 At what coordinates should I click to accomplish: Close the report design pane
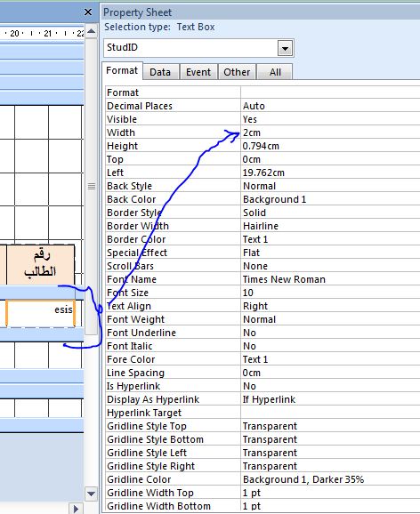click(88, 12)
